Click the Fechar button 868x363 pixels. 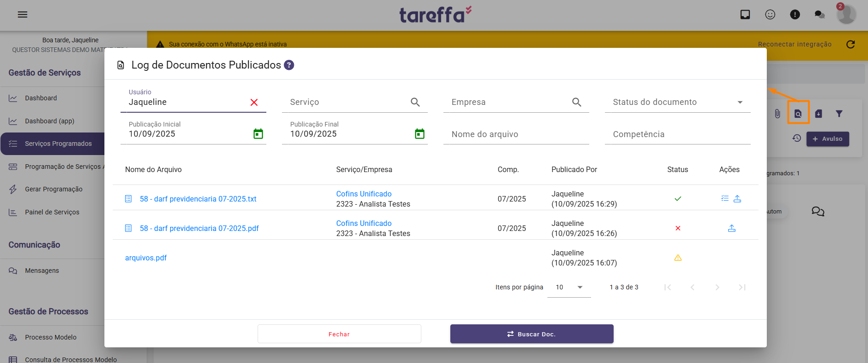339,334
